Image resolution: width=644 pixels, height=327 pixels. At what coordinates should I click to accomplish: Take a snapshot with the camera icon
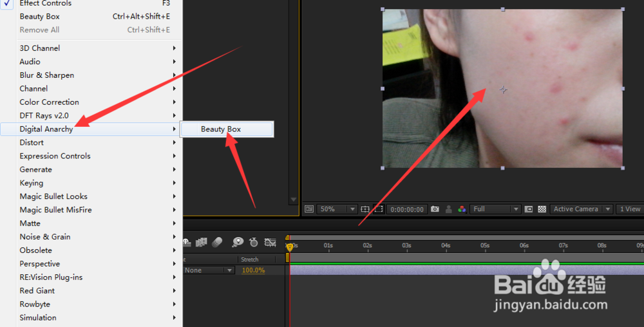[x=435, y=209]
